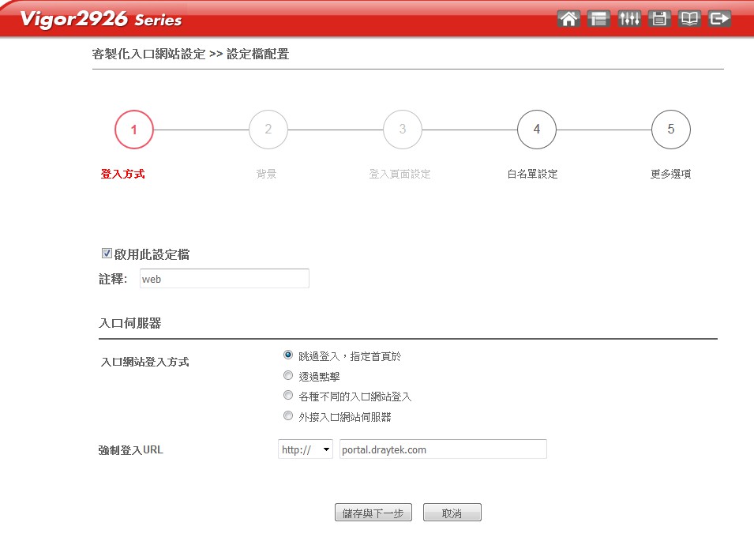Click the step 4 circle in wizard

point(537,130)
